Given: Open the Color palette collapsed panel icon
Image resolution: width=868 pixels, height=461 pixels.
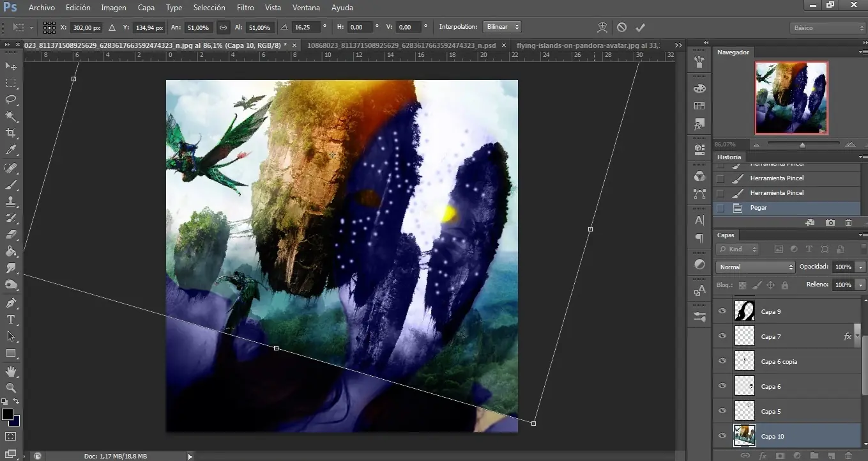Looking at the screenshot, I should coord(699,88).
